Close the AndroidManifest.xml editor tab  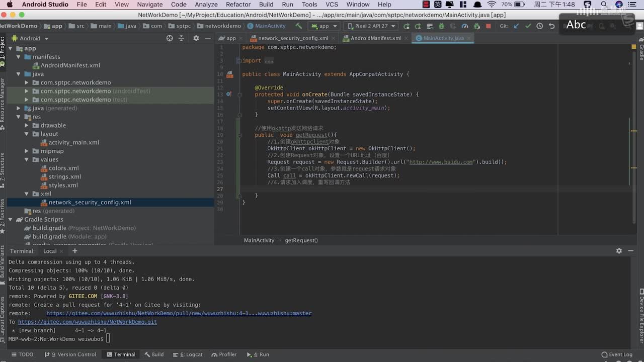point(406,38)
